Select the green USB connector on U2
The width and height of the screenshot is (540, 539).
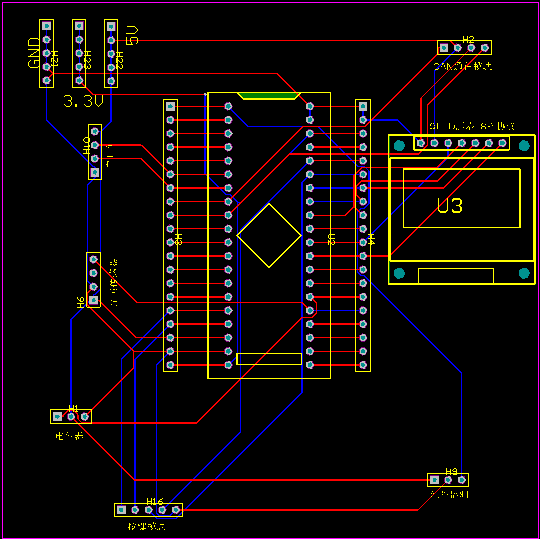click(269, 96)
